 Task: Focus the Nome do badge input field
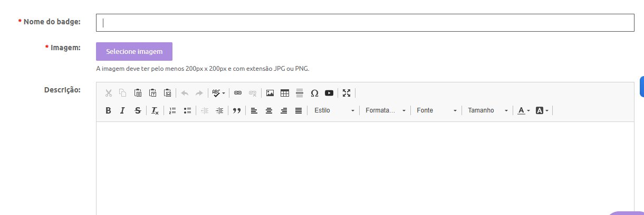pyautogui.click(x=364, y=23)
